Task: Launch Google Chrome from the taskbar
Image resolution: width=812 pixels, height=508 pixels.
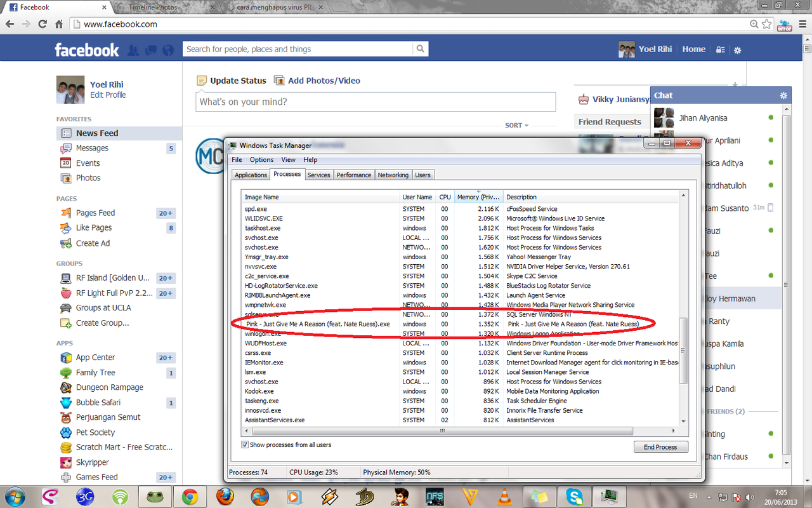Action: click(190, 497)
